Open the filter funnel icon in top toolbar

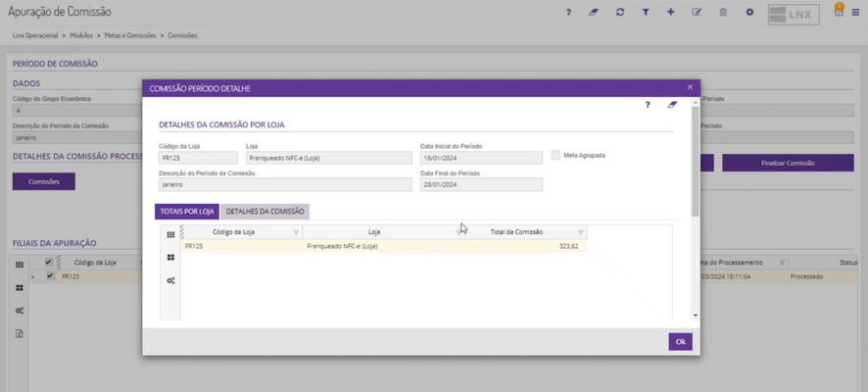point(646,12)
